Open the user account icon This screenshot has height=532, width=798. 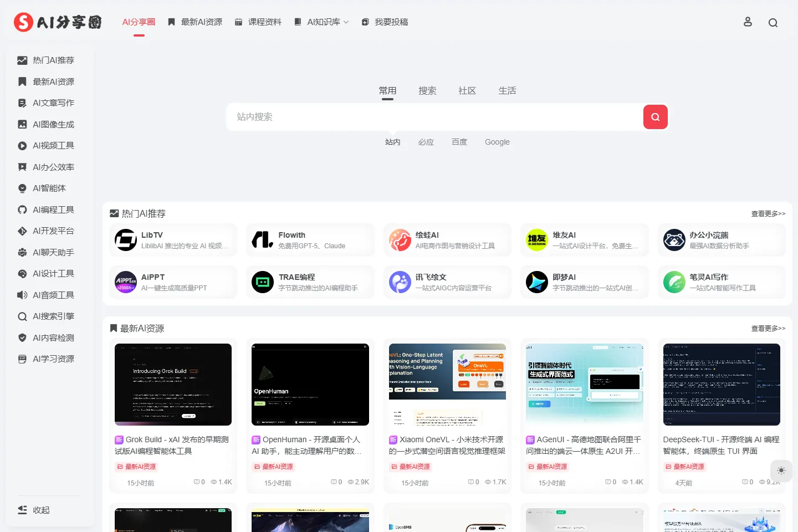point(748,22)
